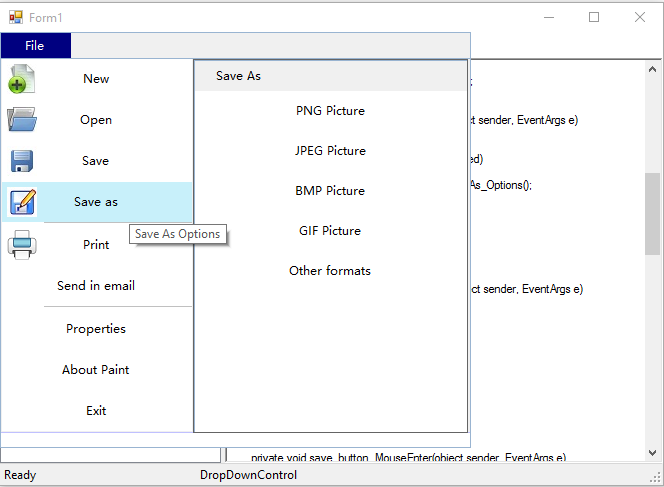Viewport: 664px width, 487px height.
Task: Click Exit in the File menu
Action: [x=96, y=411]
